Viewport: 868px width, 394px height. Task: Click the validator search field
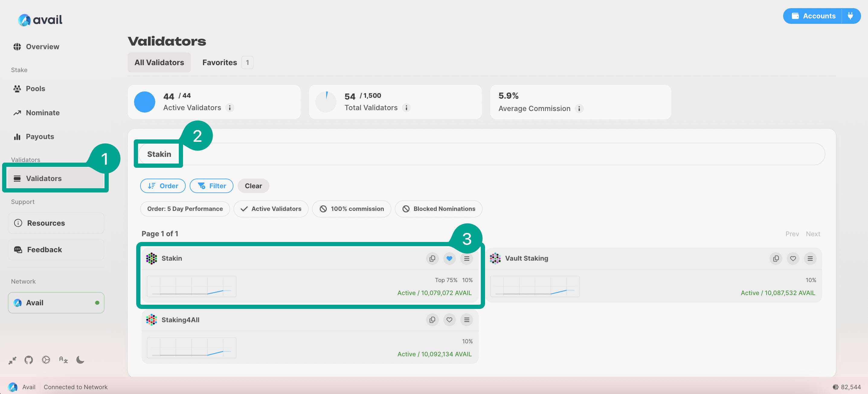482,154
